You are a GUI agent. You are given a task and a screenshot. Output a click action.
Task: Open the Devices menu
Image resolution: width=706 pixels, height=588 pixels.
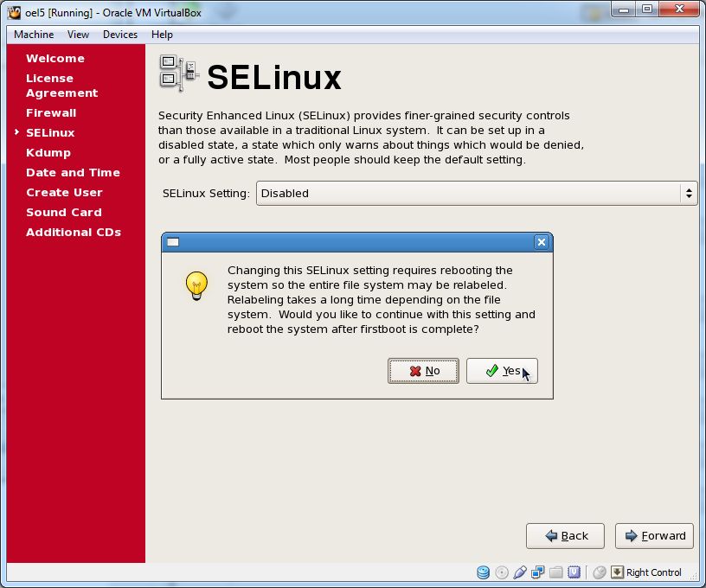pyautogui.click(x=120, y=35)
